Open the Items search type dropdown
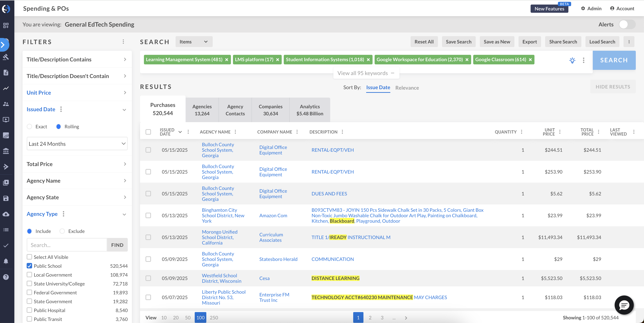The width and height of the screenshot is (644, 323). coord(194,42)
